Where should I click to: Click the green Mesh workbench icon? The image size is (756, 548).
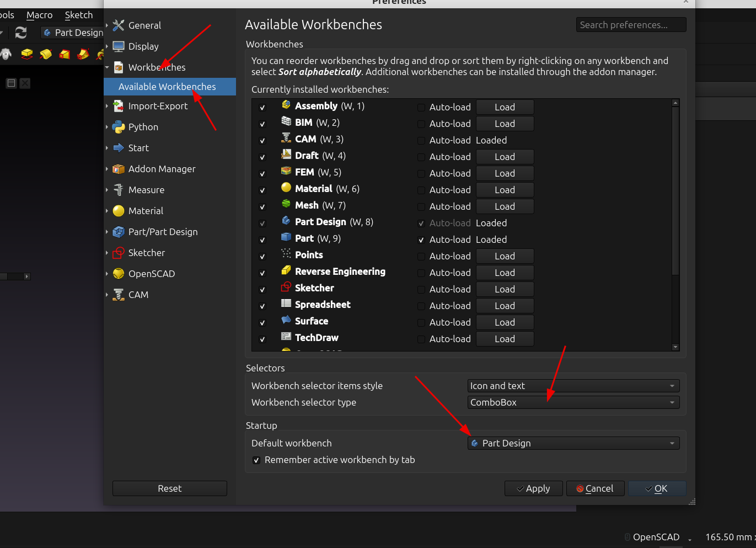click(286, 204)
